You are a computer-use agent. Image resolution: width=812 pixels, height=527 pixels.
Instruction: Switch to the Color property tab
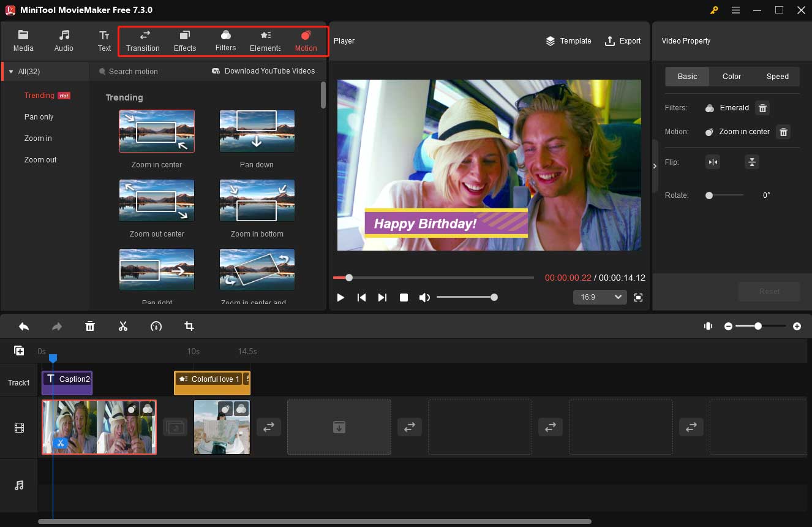pyautogui.click(x=732, y=77)
